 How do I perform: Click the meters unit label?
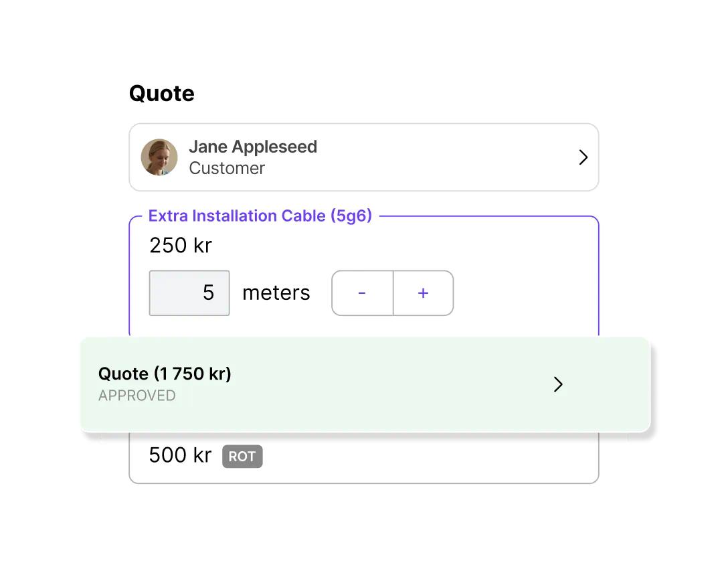[x=276, y=293]
